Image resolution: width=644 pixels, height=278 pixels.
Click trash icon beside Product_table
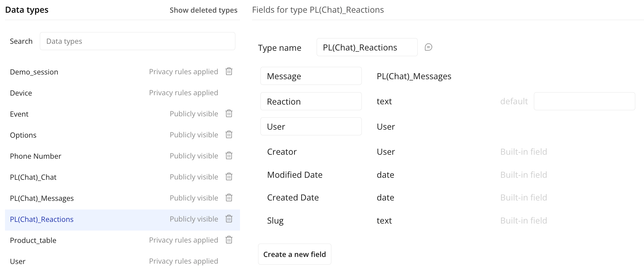[x=229, y=240]
